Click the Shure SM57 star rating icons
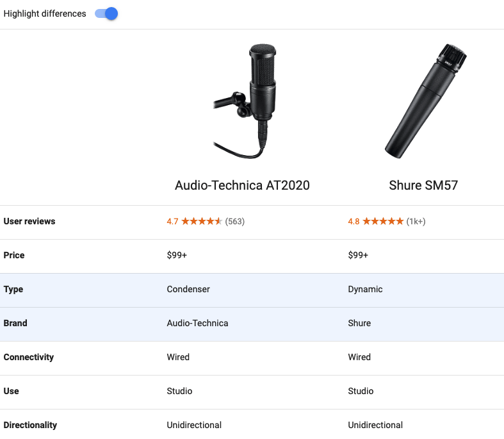The height and width of the screenshot is (439, 504). coord(383,222)
